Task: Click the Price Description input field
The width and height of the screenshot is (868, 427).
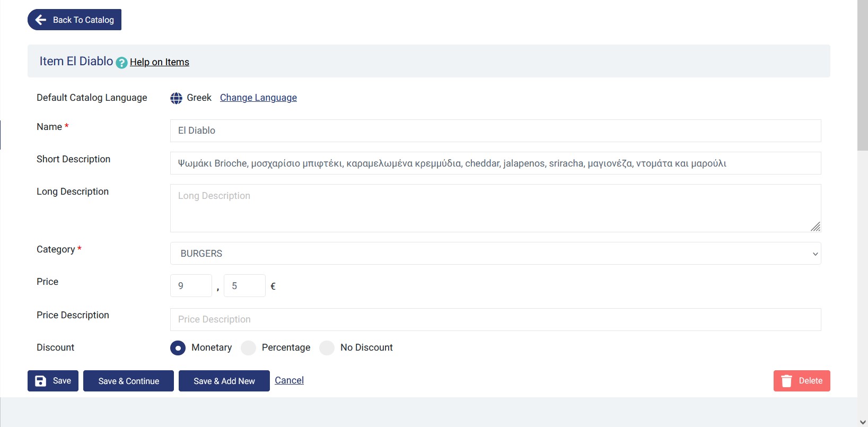Action: (495, 319)
